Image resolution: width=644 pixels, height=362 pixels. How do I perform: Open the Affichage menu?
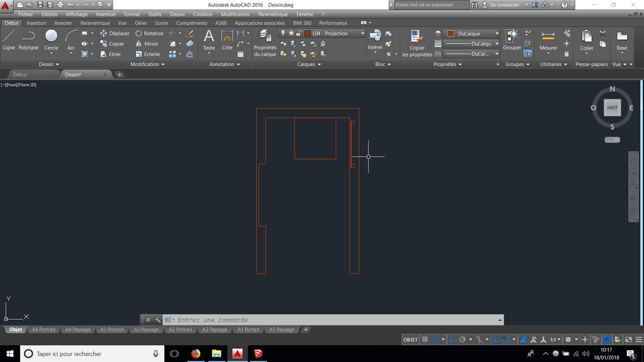point(77,14)
